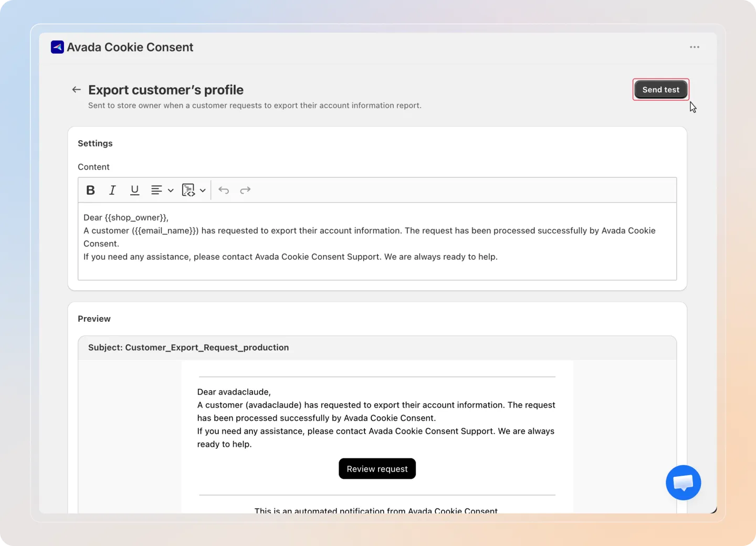Click the Review request button in preview

coord(377,469)
